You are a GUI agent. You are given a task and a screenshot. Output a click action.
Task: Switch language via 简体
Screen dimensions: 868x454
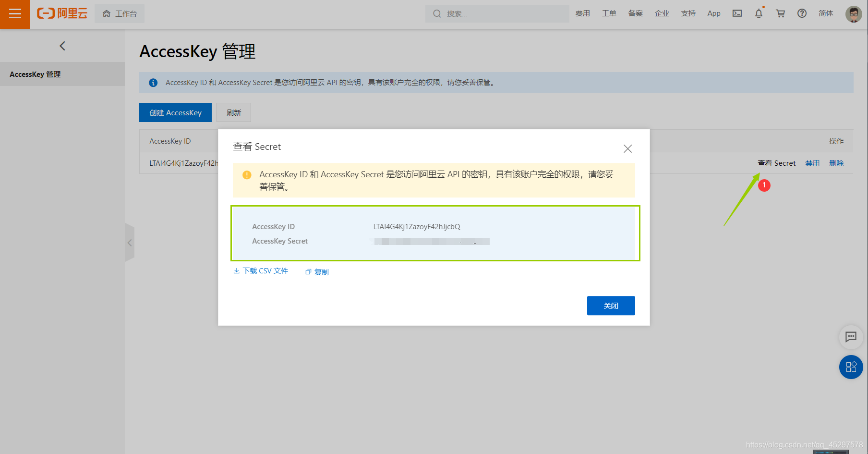[x=826, y=13]
